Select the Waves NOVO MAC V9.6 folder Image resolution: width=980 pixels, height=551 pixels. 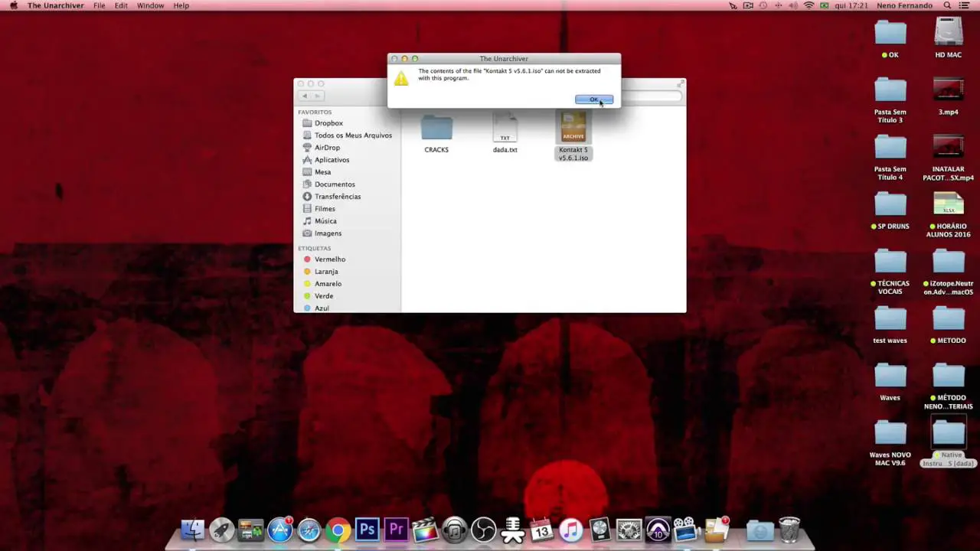coord(890,442)
